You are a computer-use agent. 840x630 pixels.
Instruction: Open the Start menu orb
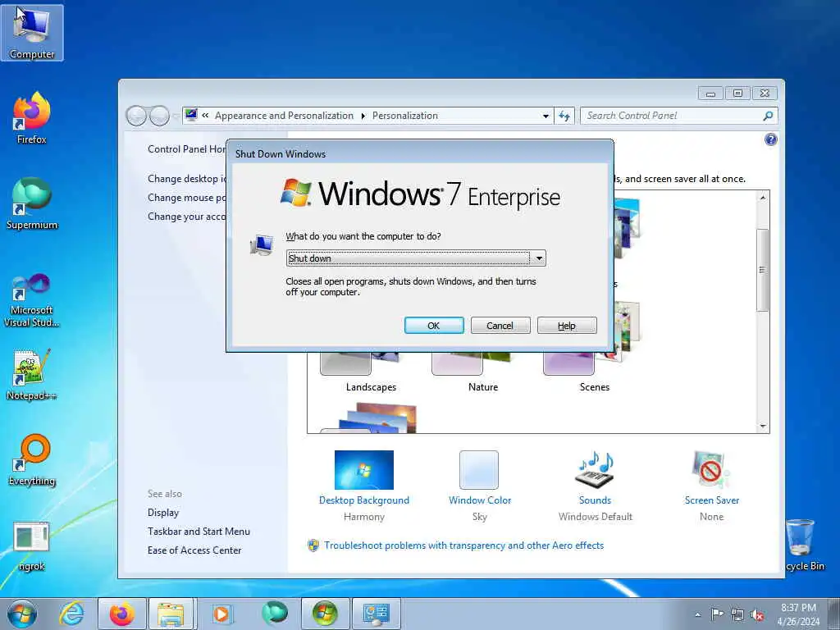click(x=22, y=614)
